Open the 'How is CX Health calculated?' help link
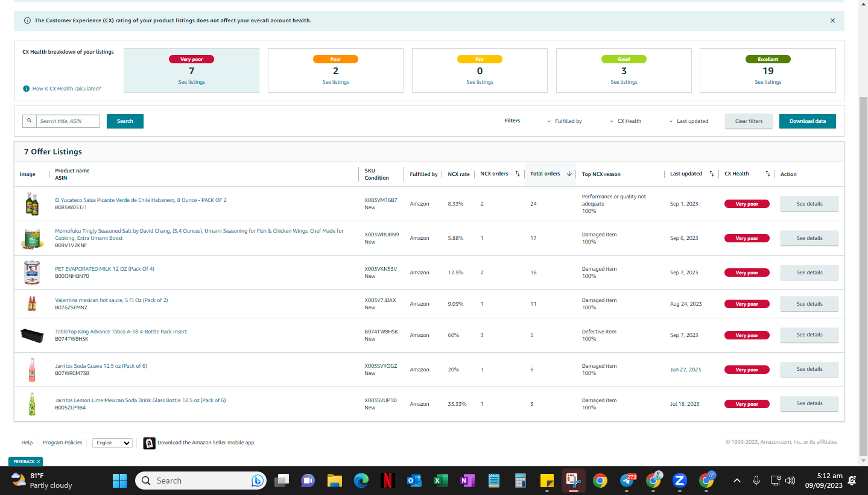 tap(66, 89)
